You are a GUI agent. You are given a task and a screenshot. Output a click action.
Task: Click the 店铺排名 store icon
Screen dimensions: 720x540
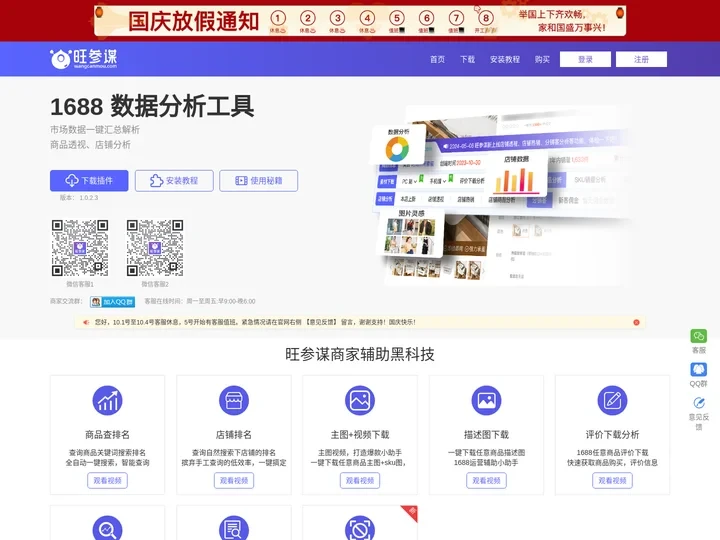(234, 400)
